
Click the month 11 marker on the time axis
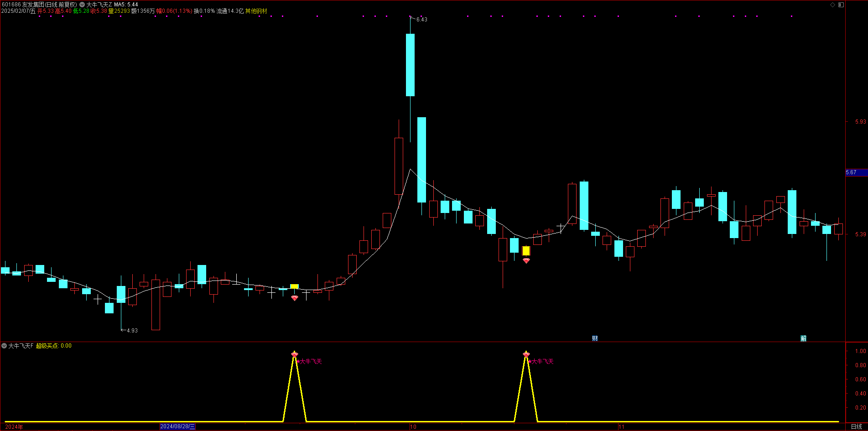click(621, 427)
